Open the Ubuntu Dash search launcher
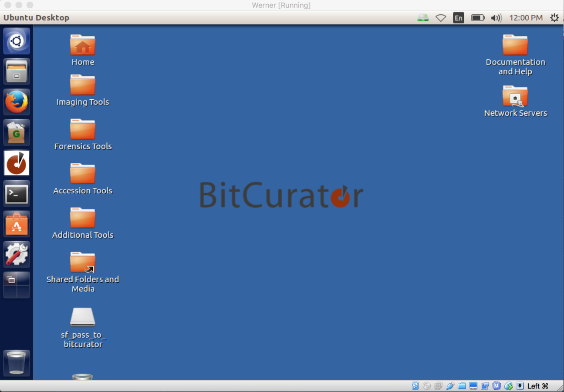The height and width of the screenshot is (392, 564). (x=17, y=41)
